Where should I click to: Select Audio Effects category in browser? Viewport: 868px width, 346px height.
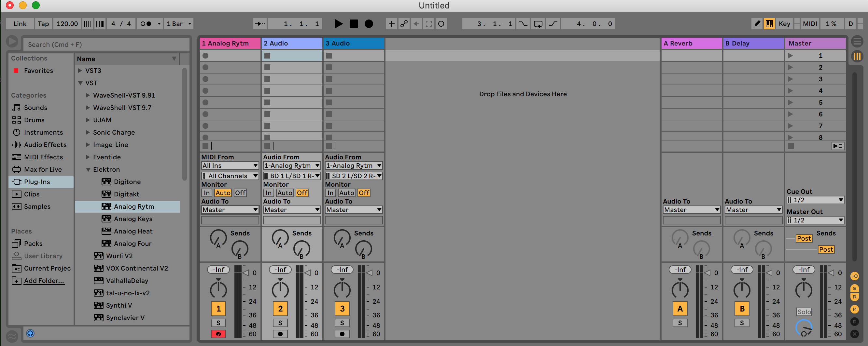(x=45, y=145)
